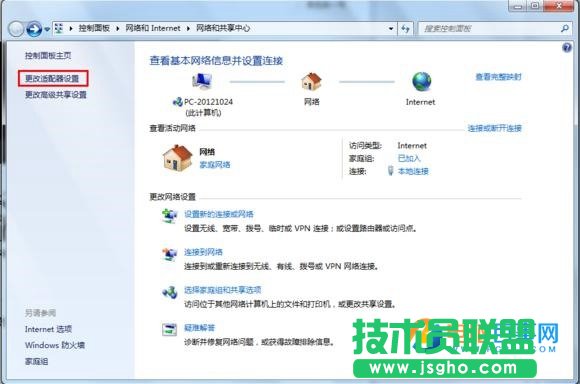
Task: Expand the address bar history dropdown
Action: click(x=391, y=28)
